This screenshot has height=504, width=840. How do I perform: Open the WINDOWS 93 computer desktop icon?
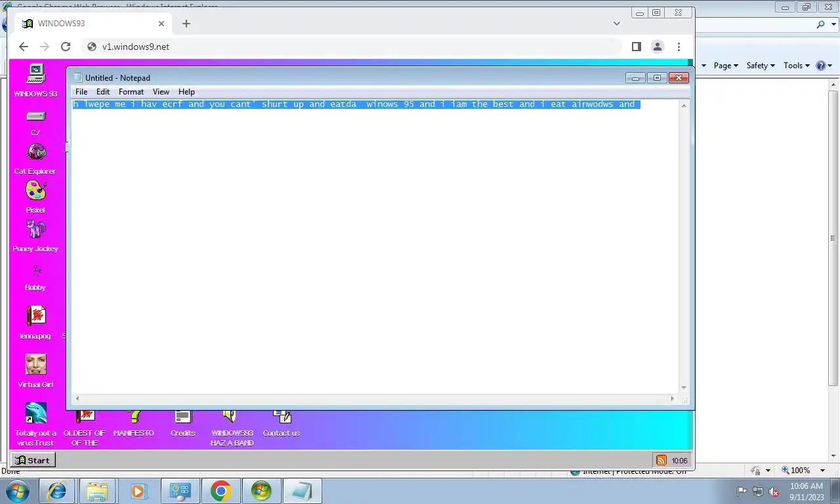point(35,80)
